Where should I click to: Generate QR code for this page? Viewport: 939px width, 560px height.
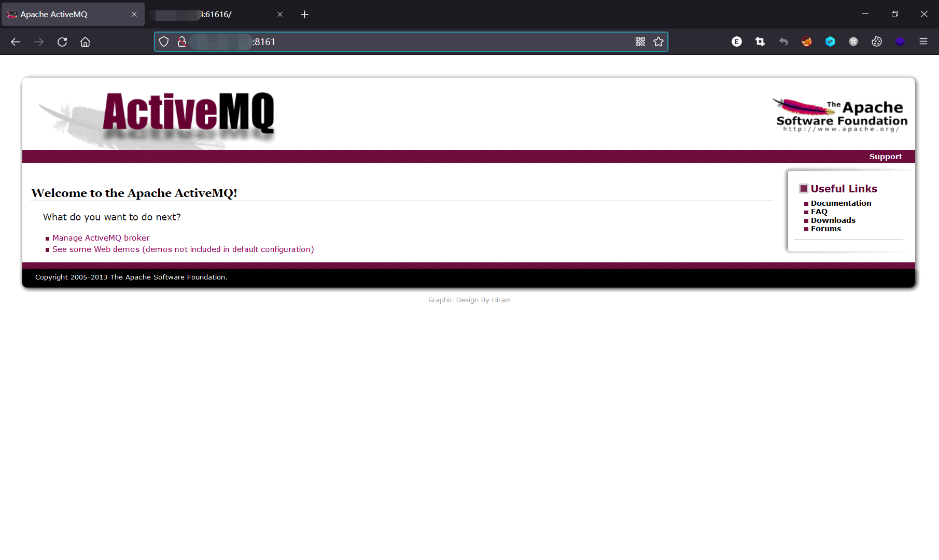(x=640, y=42)
